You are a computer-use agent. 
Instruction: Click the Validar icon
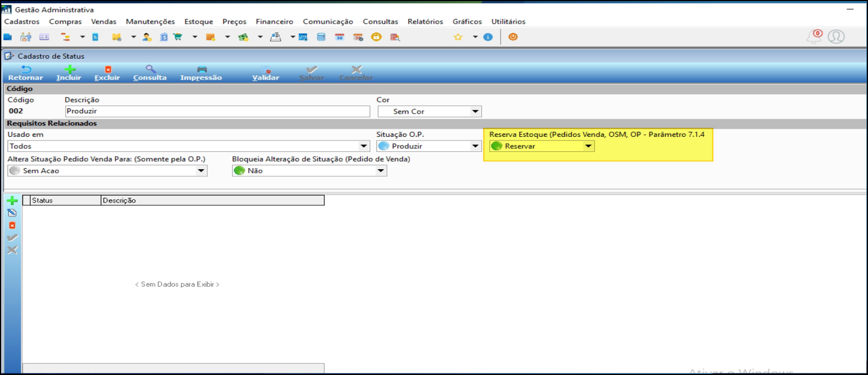click(266, 70)
